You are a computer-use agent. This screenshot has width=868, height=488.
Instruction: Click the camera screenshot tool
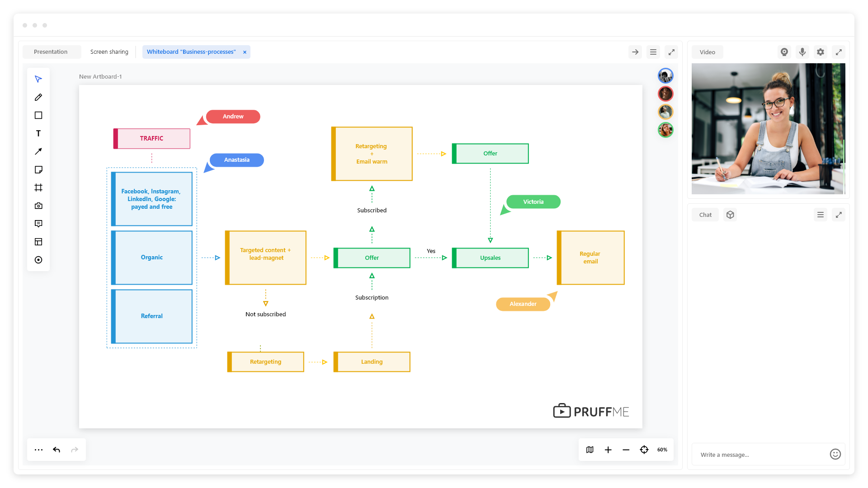tap(38, 206)
